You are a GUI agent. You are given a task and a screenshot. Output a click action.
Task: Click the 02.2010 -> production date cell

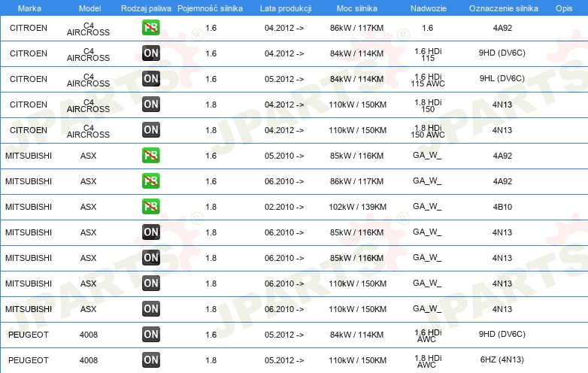pyautogui.click(x=284, y=207)
